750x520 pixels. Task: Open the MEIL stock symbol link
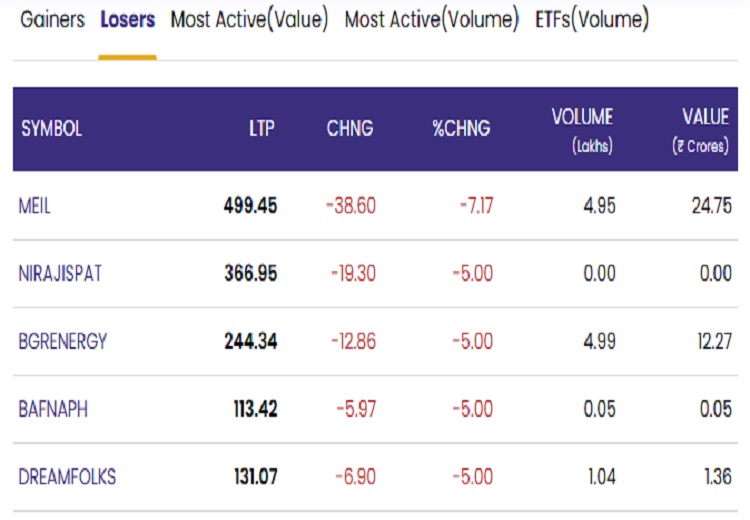pos(35,206)
